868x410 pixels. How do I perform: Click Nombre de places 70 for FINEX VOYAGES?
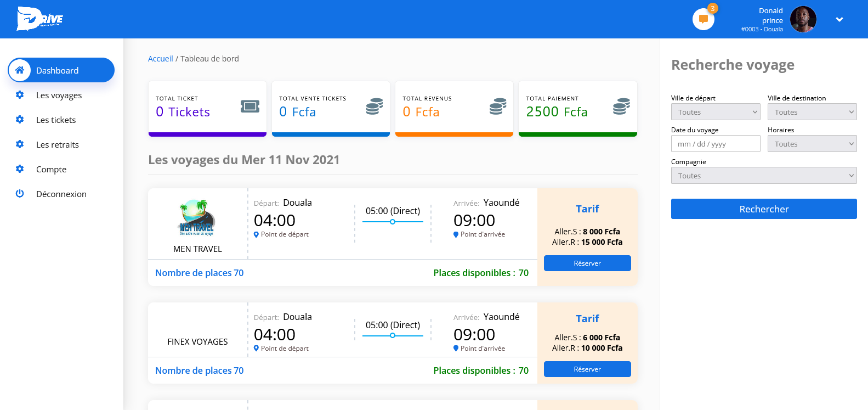click(x=199, y=370)
